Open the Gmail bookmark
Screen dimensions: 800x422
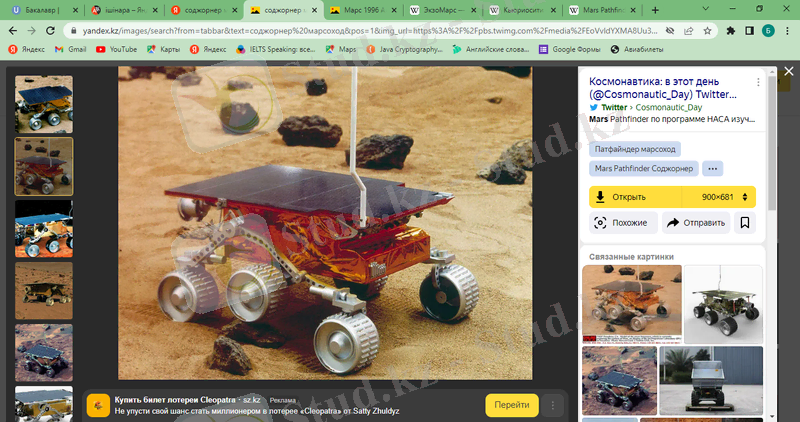pyautogui.click(x=70, y=49)
